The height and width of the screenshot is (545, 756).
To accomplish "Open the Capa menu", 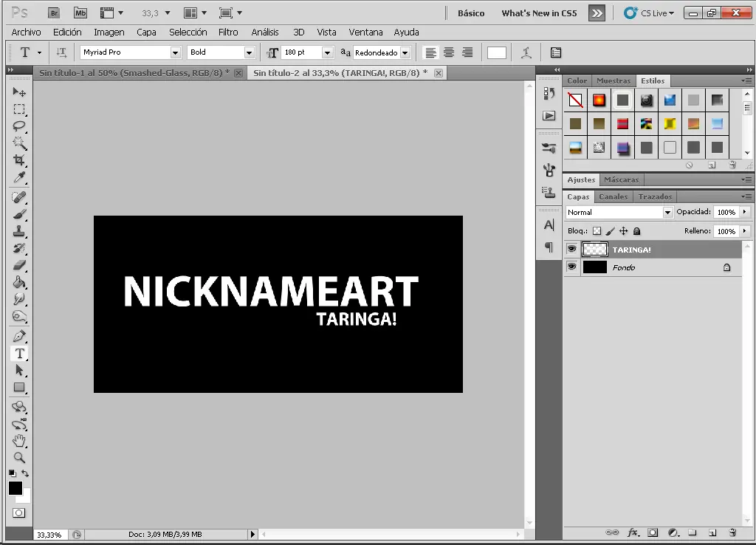I will point(146,32).
